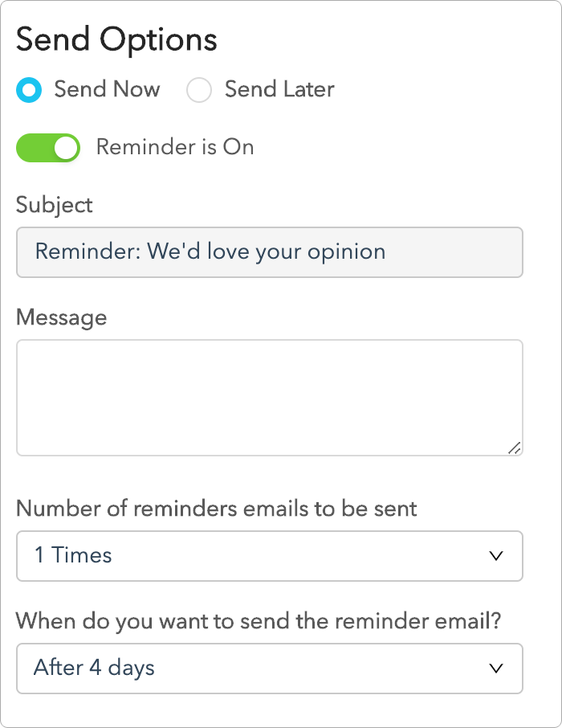The image size is (562, 728).
Task: Click the Send Options heading
Action: click(117, 39)
